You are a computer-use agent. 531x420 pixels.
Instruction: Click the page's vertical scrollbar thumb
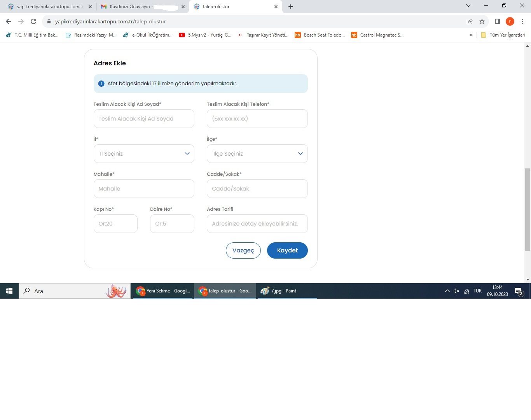coord(528,210)
